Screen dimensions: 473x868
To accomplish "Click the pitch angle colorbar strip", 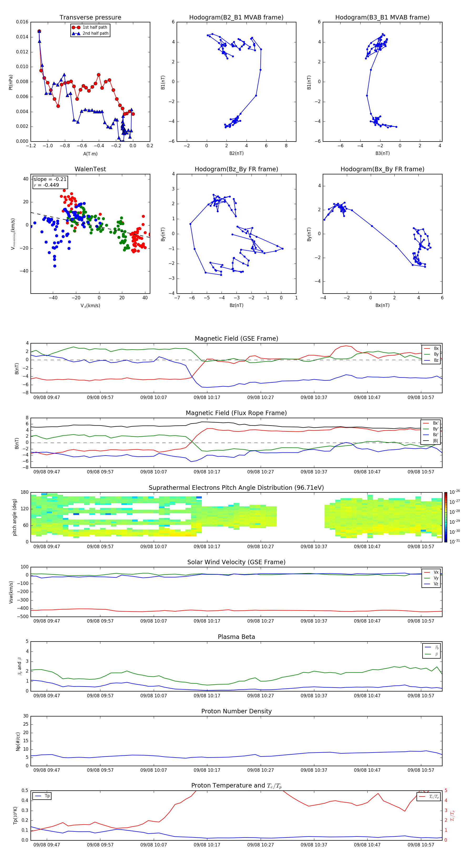I will 446,517.
